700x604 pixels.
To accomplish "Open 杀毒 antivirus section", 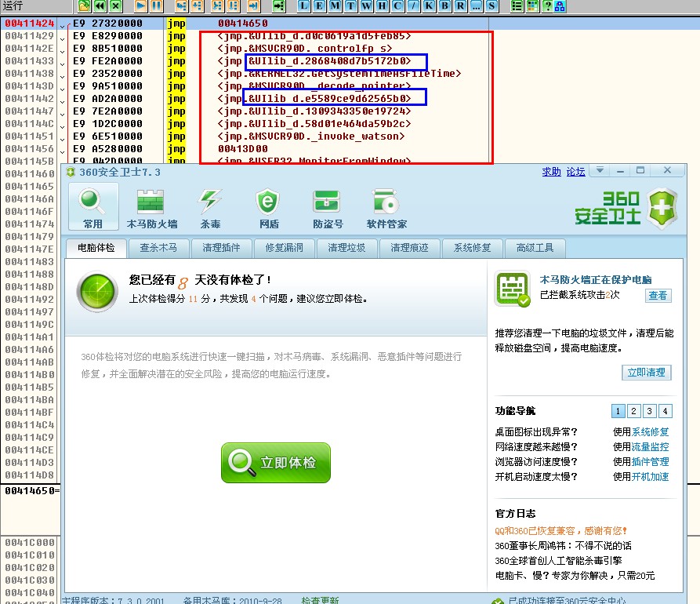I will point(210,208).
